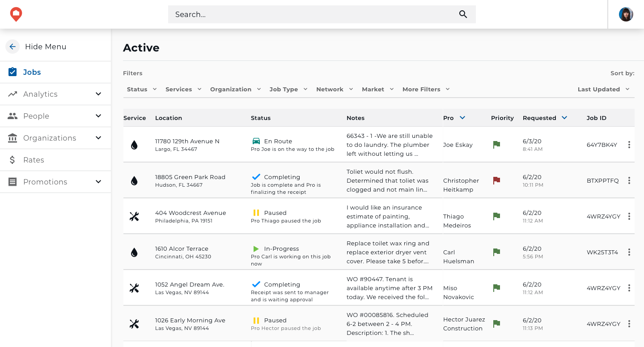Screen dimensions: 644x347
Task: Click the search magnifier icon
Action: 463,14
